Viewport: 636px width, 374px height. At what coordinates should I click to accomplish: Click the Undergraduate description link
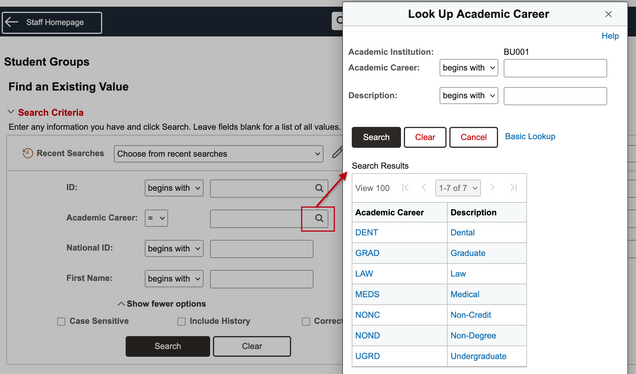[478, 356]
